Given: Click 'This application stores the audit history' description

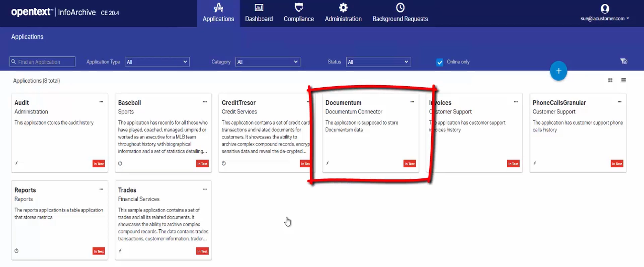Looking at the screenshot, I should [x=54, y=123].
